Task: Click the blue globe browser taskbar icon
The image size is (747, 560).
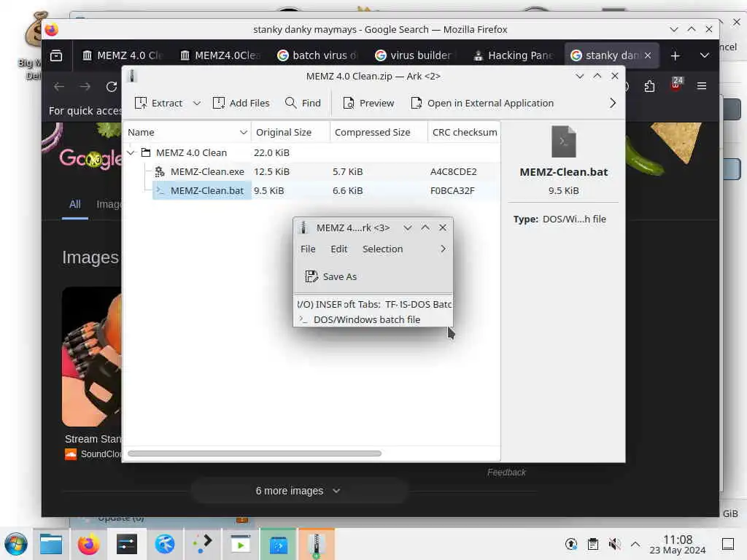Action: (x=164, y=544)
